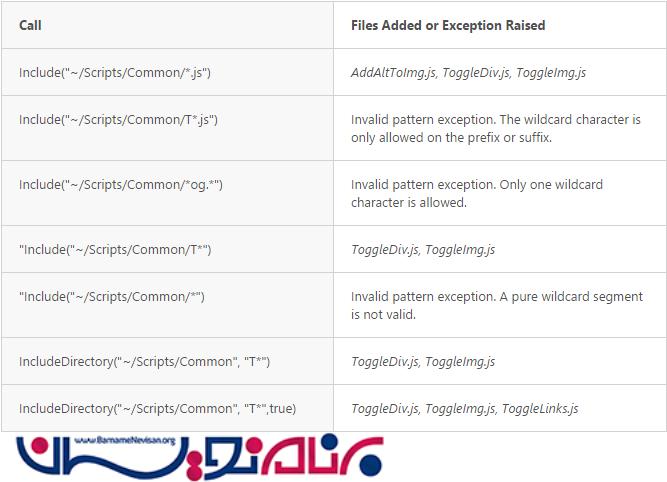Click the Include("~/Scripts/Common/*og.*") call cell

tap(121, 185)
